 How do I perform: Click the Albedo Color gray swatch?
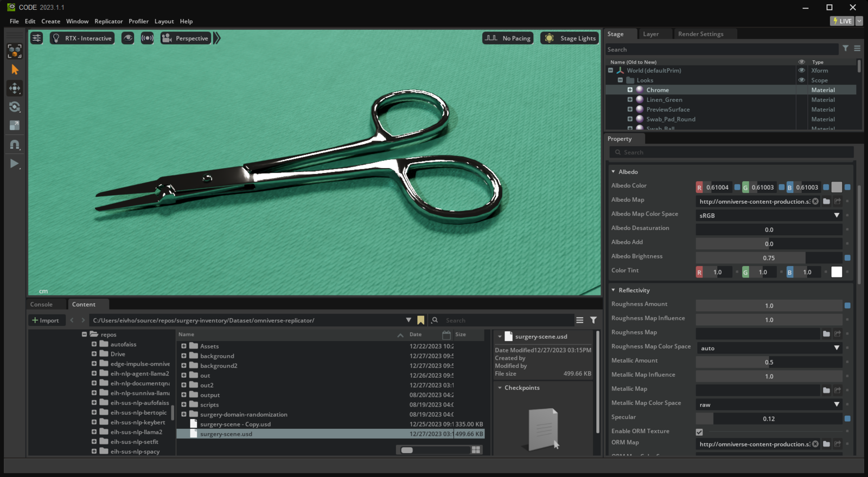pyautogui.click(x=837, y=187)
